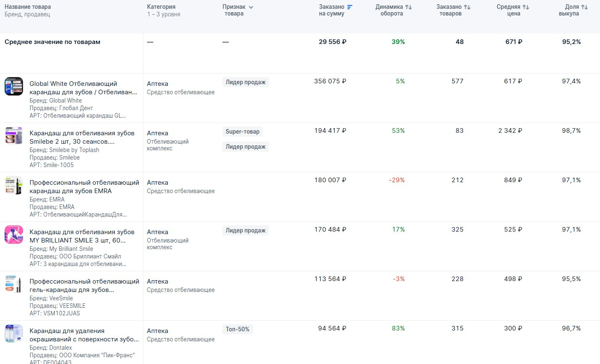
Task: Sort by Средняя цена arrows icon
Action: (x=526, y=7)
